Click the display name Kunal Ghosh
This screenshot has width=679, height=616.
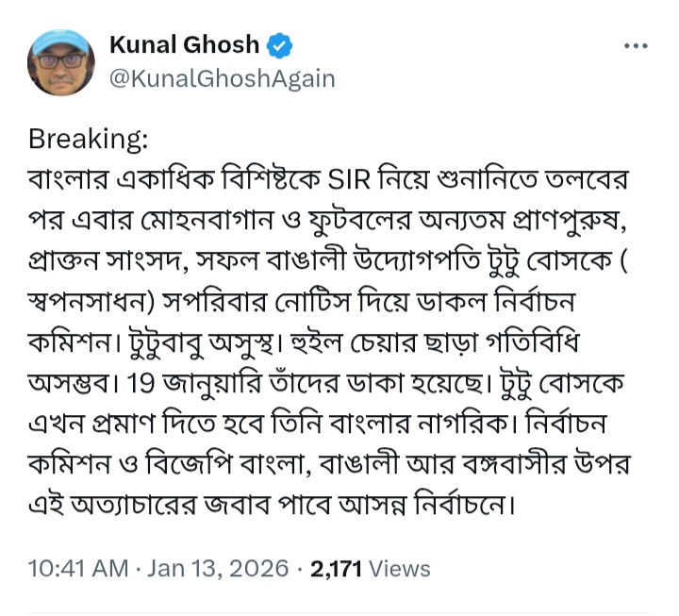coord(185,45)
